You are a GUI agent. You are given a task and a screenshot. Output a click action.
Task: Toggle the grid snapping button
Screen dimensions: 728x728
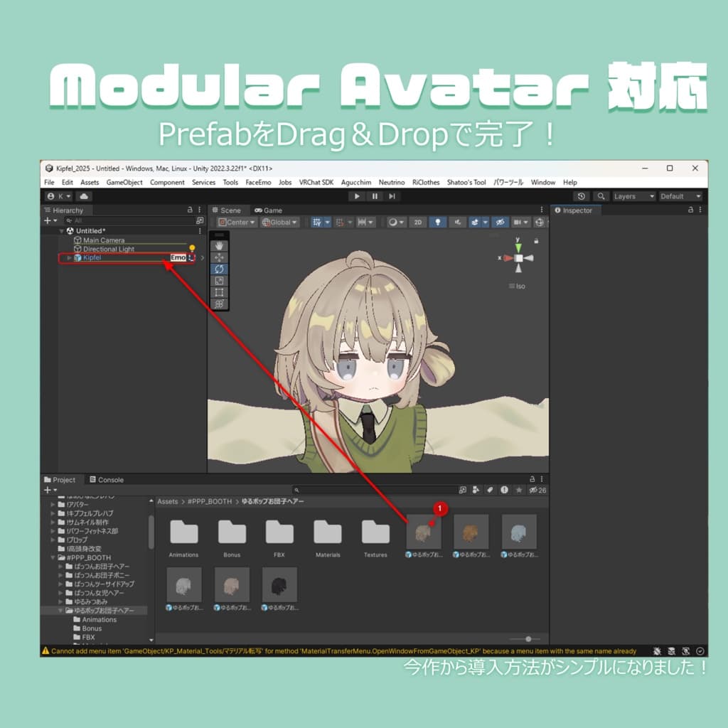(317, 223)
